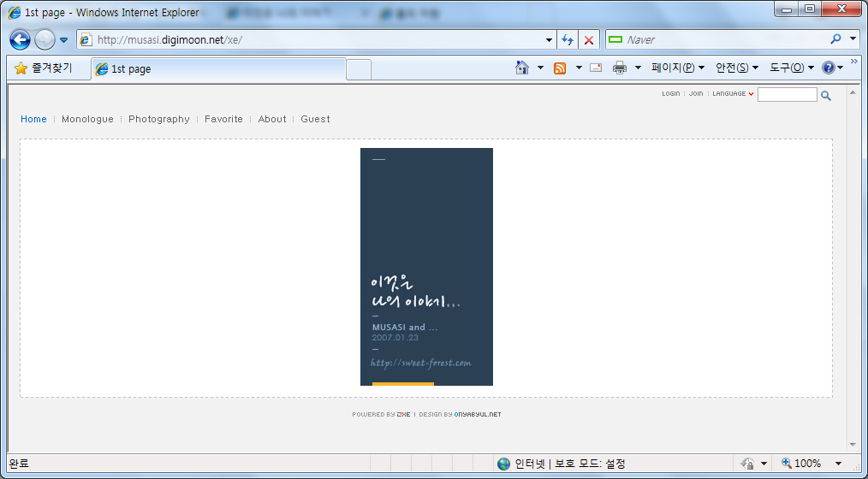868x479 pixels.
Task: Expand the zoom level 100% dropdown
Action: pyautogui.click(x=838, y=464)
